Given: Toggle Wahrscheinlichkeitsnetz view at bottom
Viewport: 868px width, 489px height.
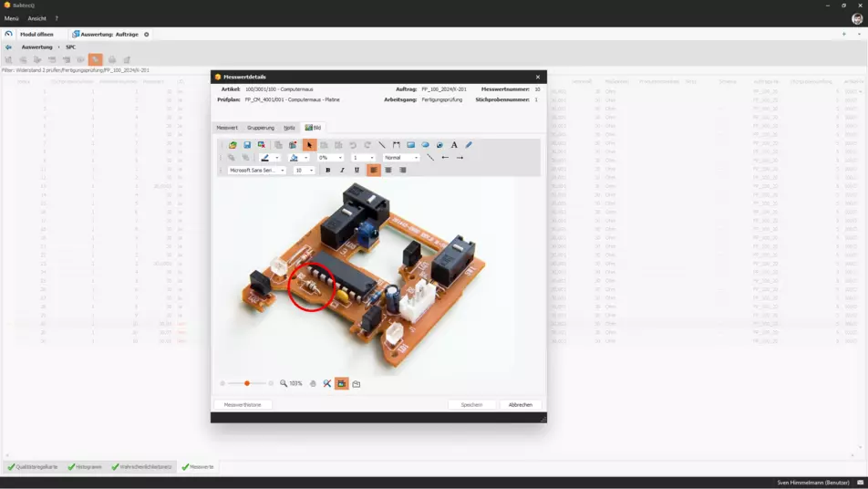Looking at the screenshot, I should coord(142,467).
